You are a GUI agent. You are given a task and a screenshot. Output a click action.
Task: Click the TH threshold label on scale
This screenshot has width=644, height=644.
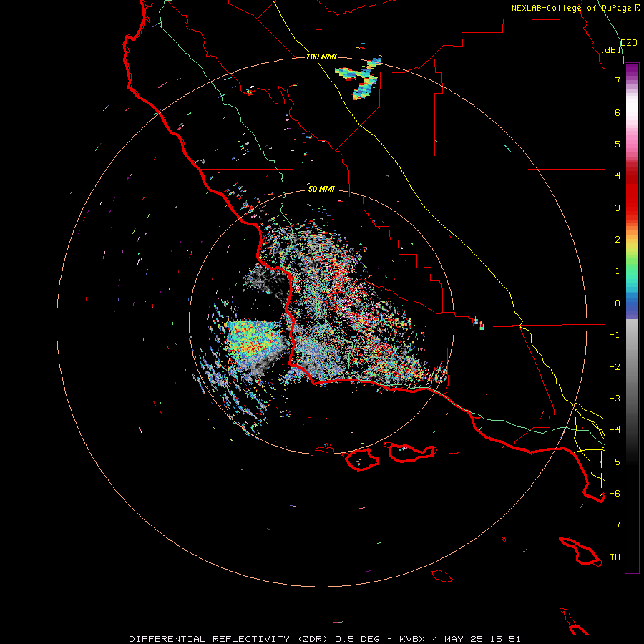pyautogui.click(x=615, y=557)
